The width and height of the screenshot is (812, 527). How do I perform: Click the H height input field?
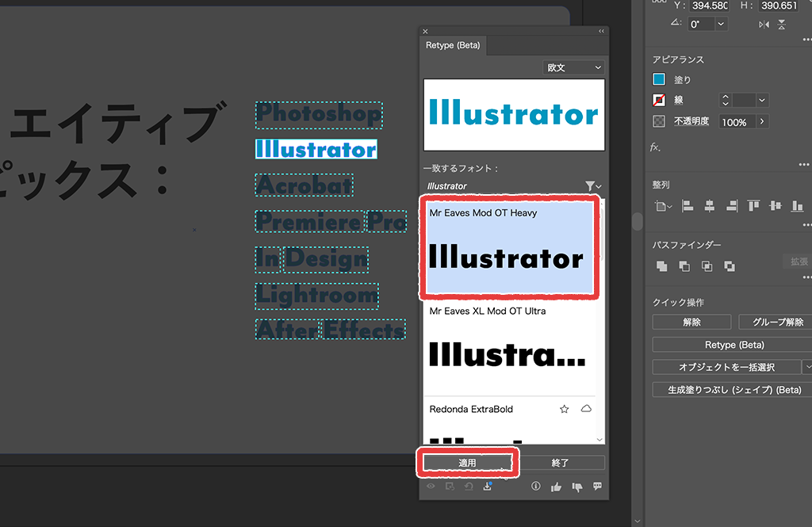click(x=779, y=6)
